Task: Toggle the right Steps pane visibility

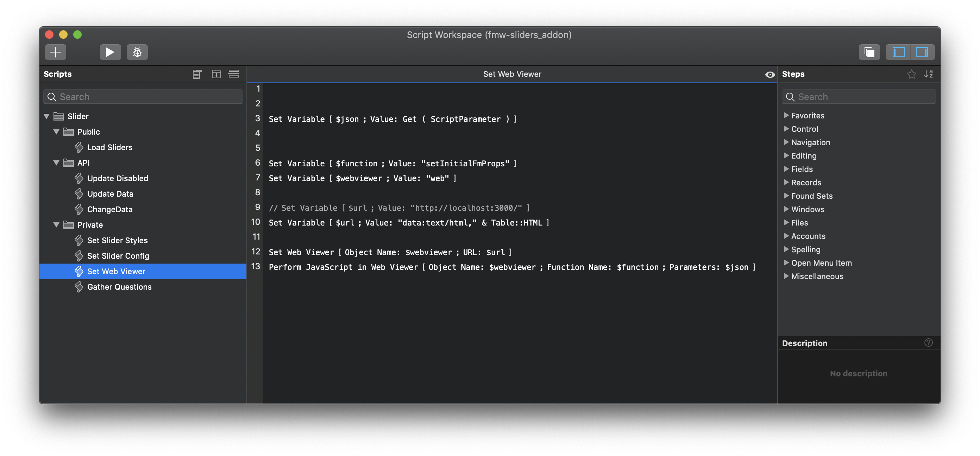Action: pyautogui.click(x=922, y=52)
